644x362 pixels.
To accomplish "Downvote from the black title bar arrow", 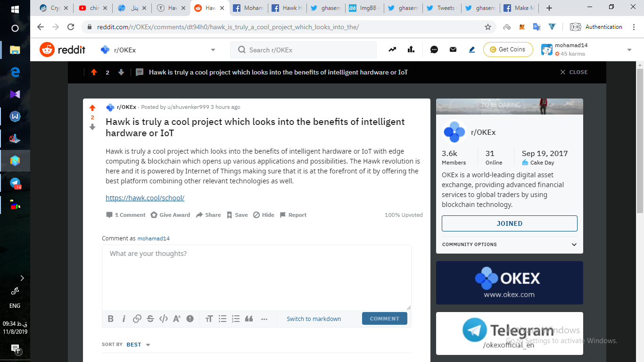I will pyautogui.click(x=121, y=72).
